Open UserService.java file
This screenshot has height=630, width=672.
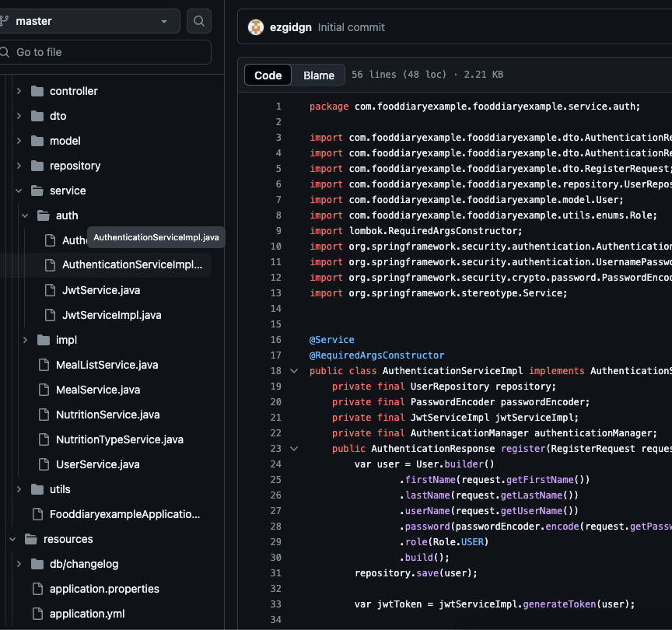[98, 464]
